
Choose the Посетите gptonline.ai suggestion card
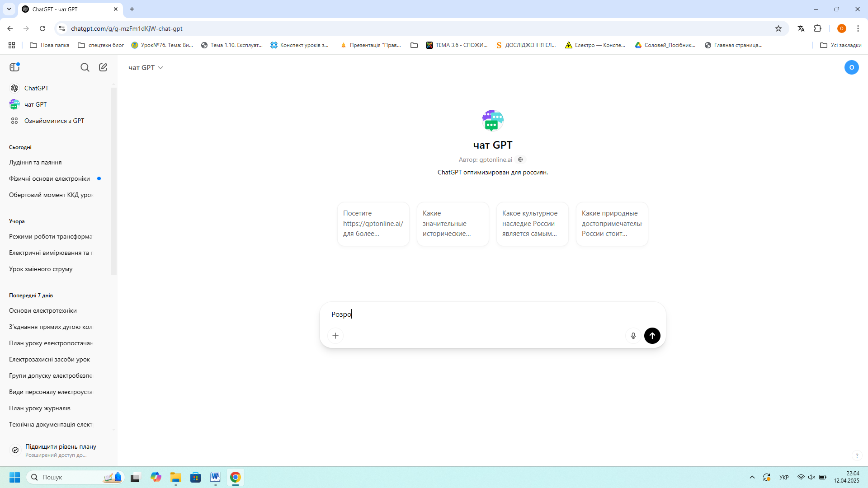373,224
